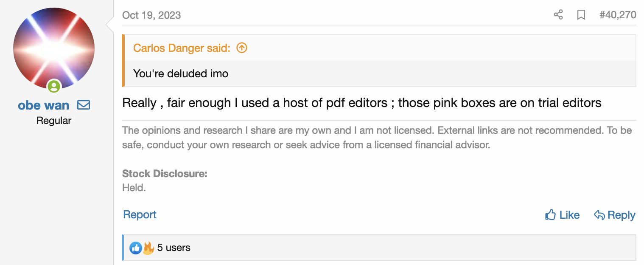The width and height of the screenshot is (644, 265).
Task: Click the fire reaction emoji
Action: tap(148, 248)
